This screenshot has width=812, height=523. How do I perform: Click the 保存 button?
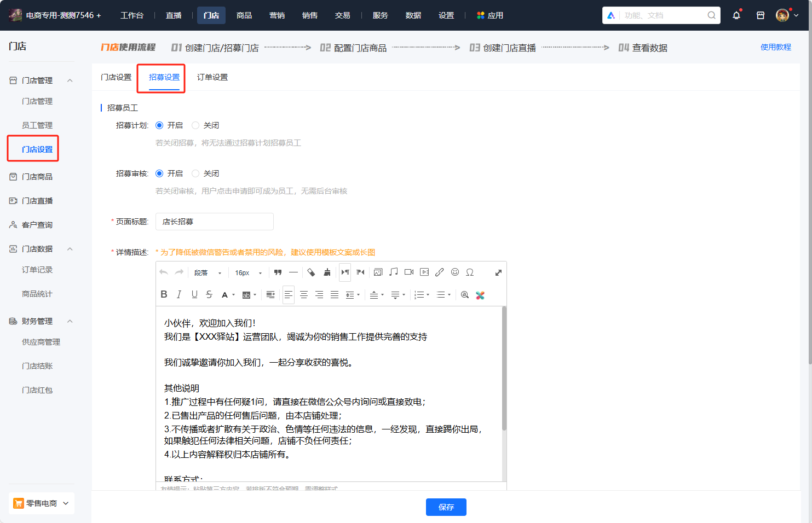(446, 507)
